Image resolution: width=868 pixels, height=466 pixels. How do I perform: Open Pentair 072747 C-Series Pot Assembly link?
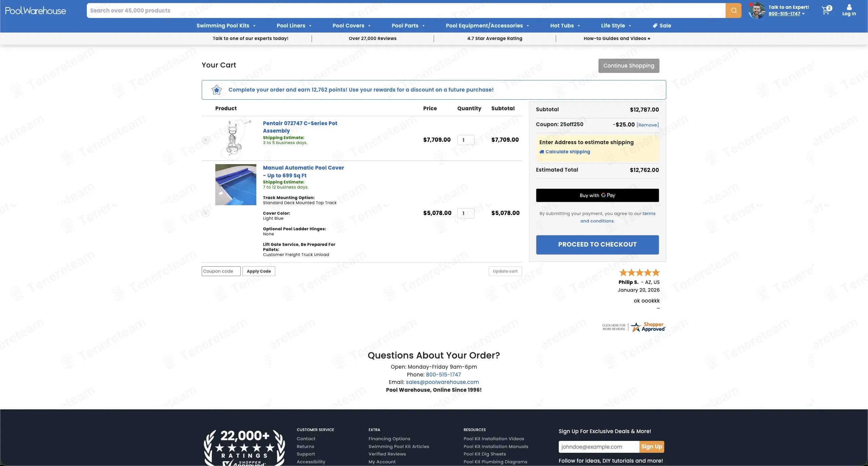point(300,127)
